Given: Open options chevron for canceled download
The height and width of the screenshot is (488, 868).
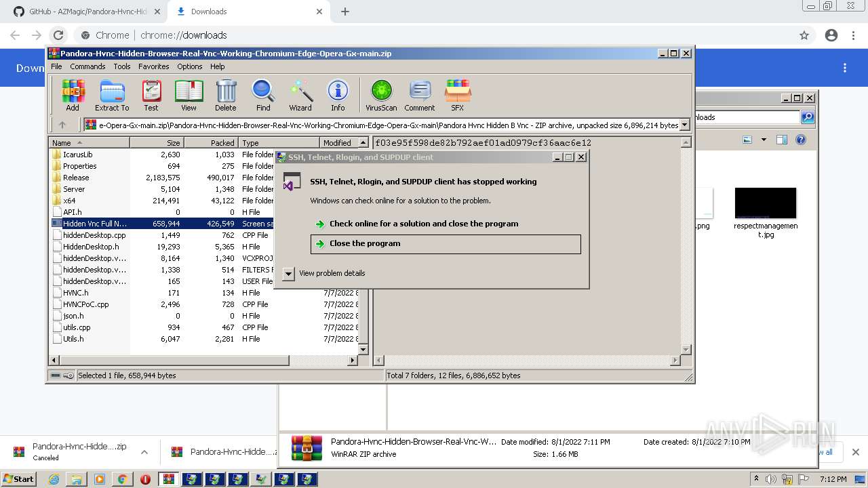Looking at the screenshot, I should point(144,452).
